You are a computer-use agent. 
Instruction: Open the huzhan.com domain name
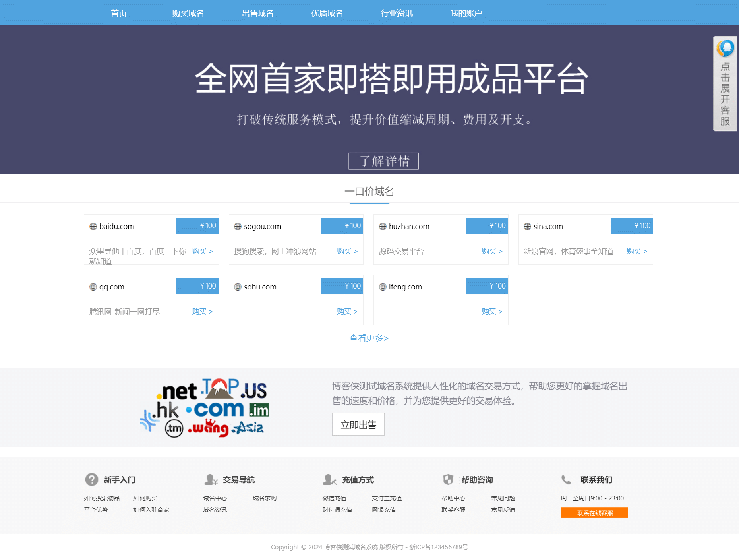pos(409,226)
